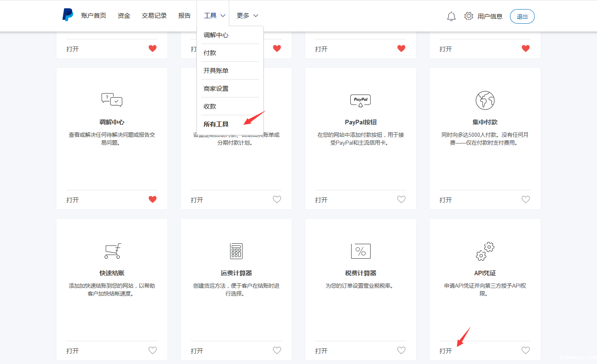Click the API凭证 gears icon
Screen dimensions: 597x364
point(485,251)
